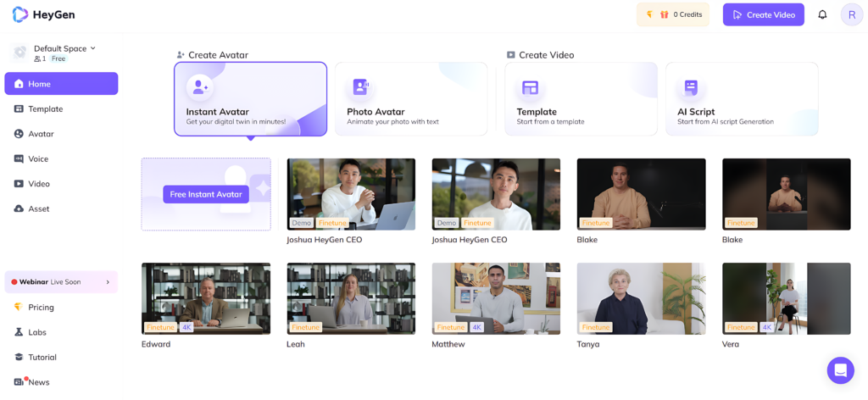Click the Template card's layout icon
The image size is (868, 400).
[x=531, y=87]
